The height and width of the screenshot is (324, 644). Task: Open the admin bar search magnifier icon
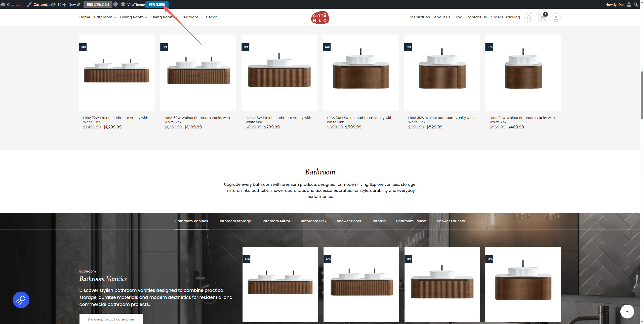pos(636,5)
